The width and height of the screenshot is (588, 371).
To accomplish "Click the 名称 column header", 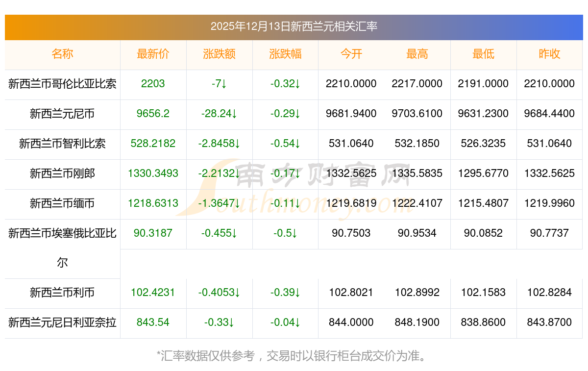I will coord(62,54).
